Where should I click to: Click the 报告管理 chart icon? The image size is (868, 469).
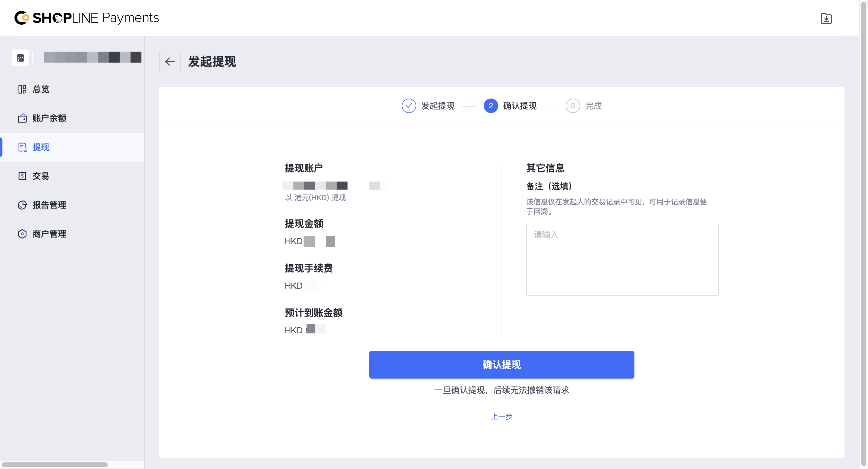(22, 205)
